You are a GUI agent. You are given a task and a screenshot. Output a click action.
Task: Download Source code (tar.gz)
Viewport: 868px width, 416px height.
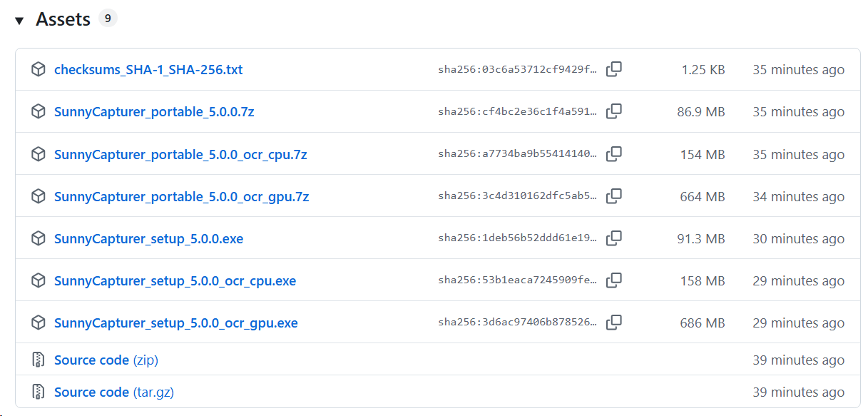113,392
